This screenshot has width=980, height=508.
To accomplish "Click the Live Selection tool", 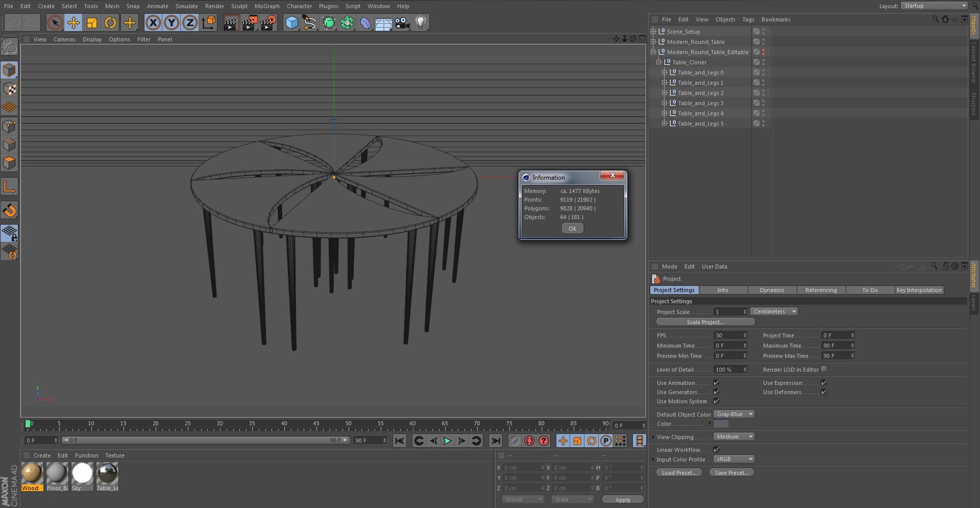I will (x=55, y=23).
